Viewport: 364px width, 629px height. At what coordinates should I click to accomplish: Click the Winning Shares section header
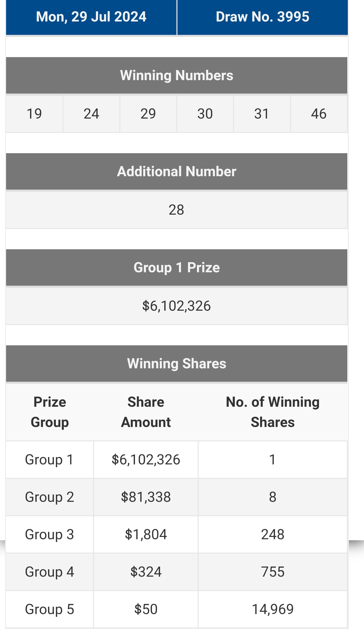coord(176,364)
